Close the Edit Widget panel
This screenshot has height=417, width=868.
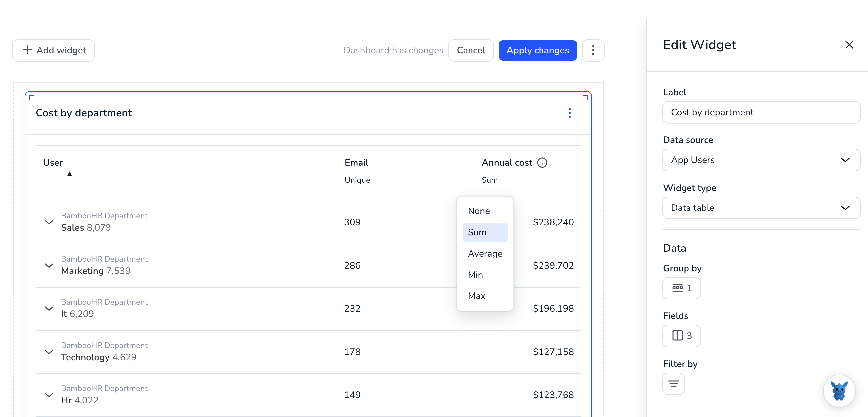pyautogui.click(x=849, y=45)
